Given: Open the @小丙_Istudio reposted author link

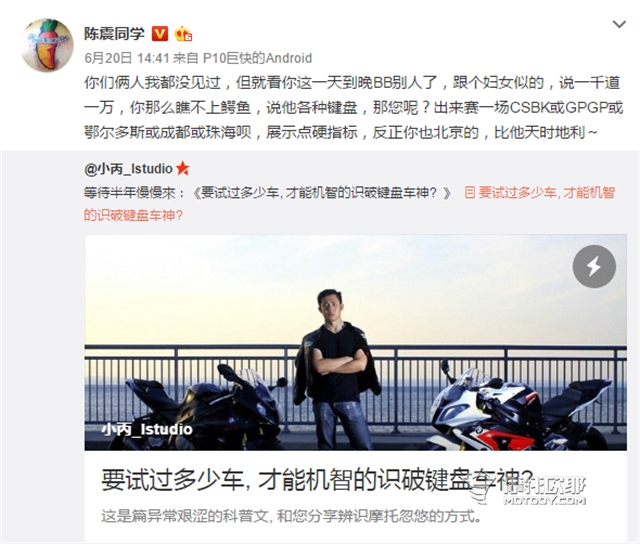Looking at the screenshot, I should (128, 169).
